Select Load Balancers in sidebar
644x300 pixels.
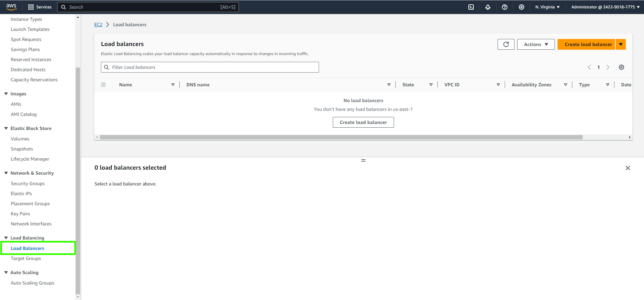27,248
